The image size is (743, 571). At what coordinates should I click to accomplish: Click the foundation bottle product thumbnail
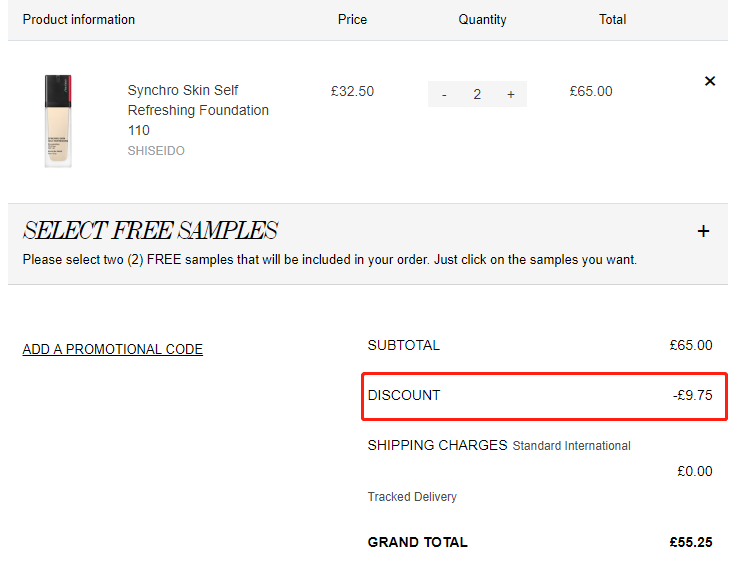pyautogui.click(x=58, y=121)
